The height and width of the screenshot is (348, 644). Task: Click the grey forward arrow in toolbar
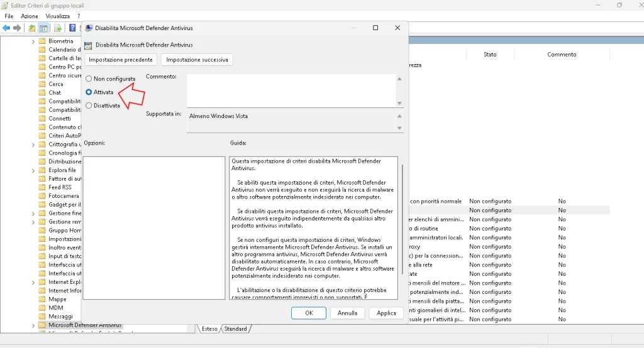pos(17,28)
